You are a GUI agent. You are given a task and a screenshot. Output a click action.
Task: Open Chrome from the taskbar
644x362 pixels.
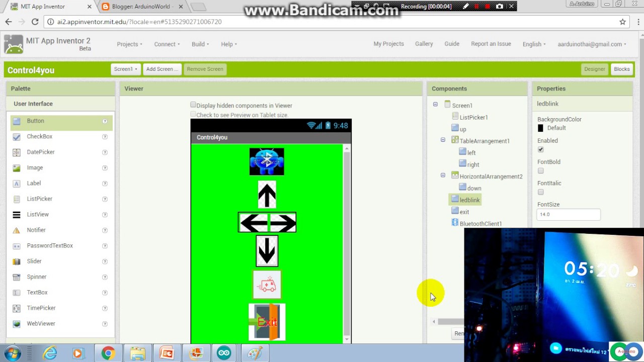108,353
